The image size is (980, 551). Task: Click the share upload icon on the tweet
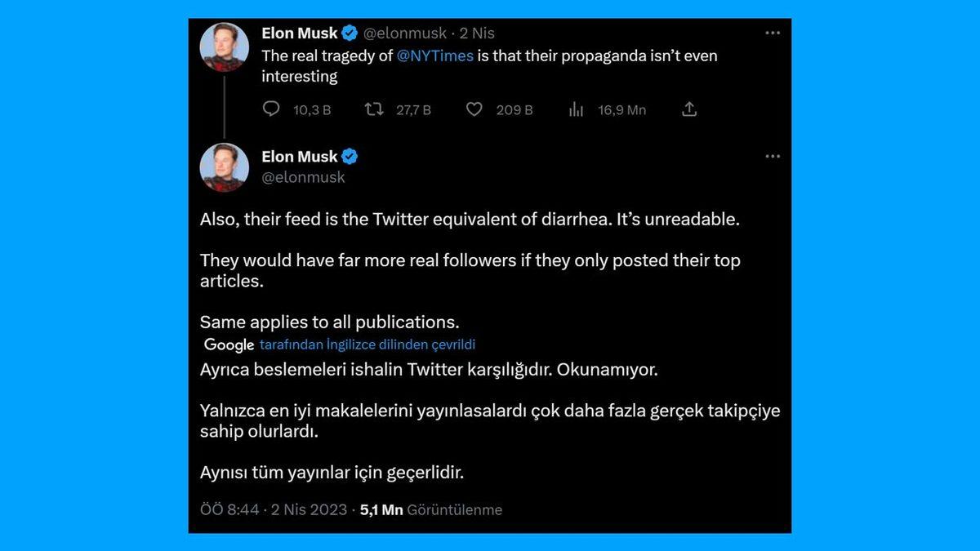click(x=688, y=109)
